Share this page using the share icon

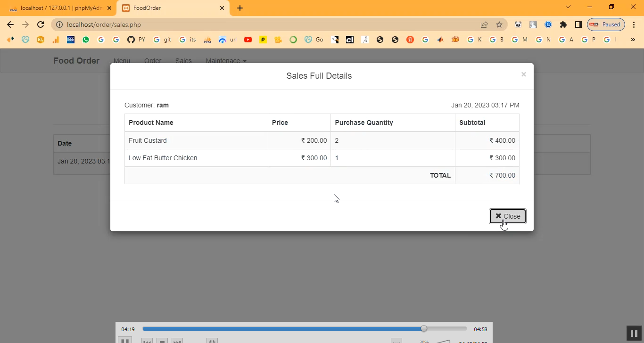click(484, 24)
